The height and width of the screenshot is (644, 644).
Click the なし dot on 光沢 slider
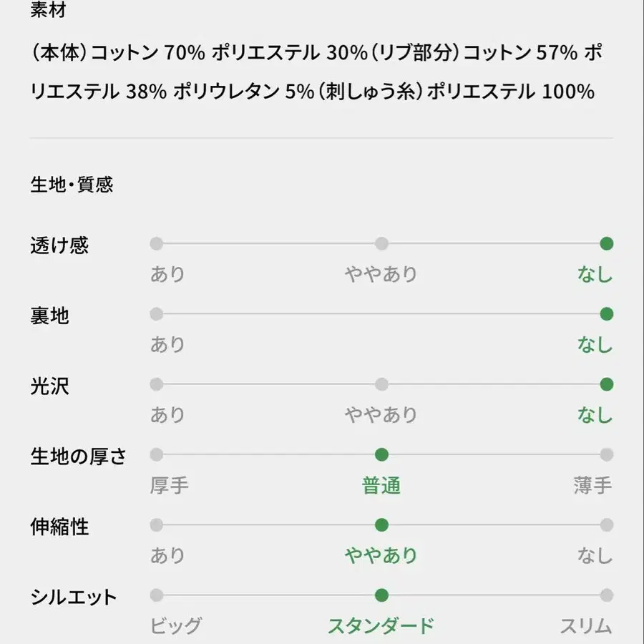607,384
